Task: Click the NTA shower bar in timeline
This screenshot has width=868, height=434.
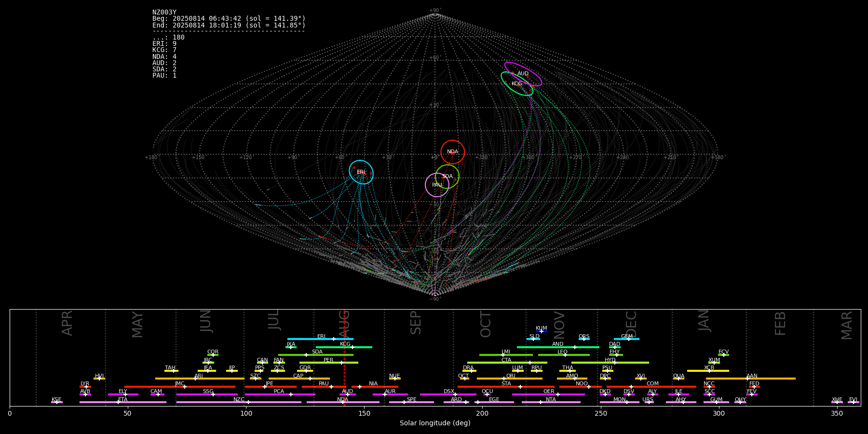Action: click(x=551, y=402)
